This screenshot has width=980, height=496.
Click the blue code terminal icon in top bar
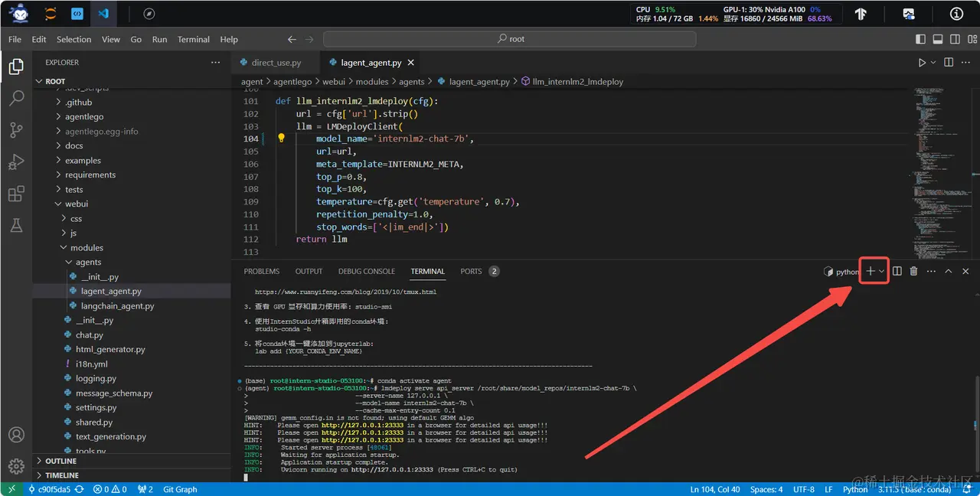coord(77,14)
